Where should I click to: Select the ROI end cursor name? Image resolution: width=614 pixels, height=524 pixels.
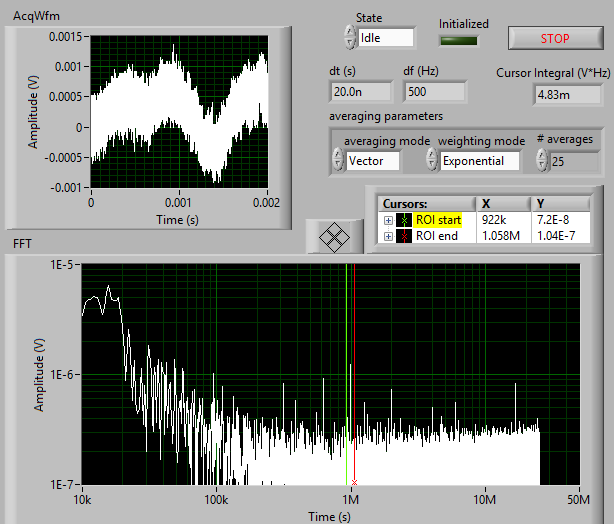point(436,236)
